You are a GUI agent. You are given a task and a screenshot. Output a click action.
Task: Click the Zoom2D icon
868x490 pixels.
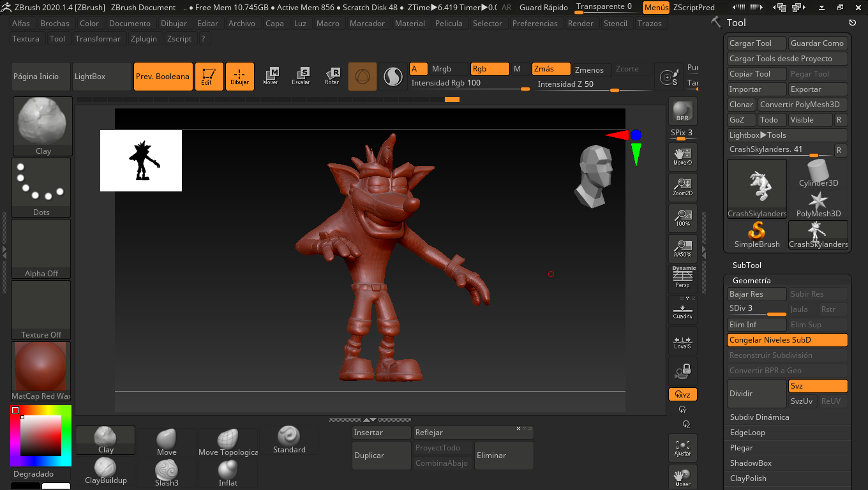click(x=682, y=186)
